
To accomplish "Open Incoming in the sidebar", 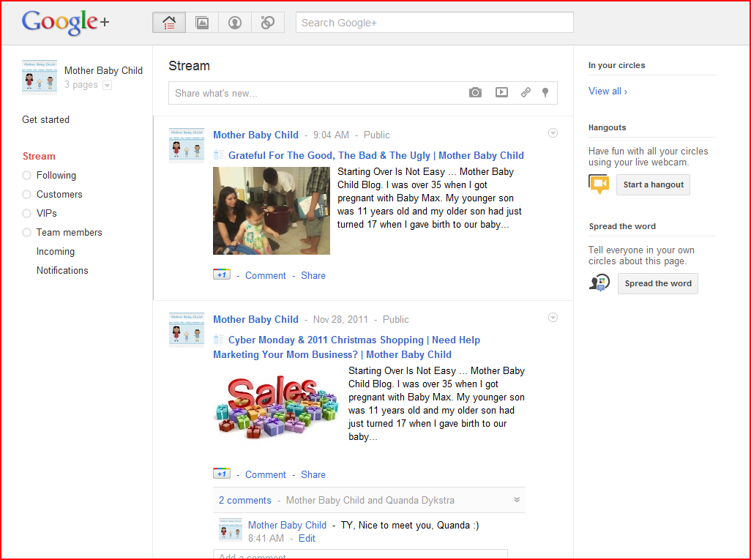I will point(56,252).
